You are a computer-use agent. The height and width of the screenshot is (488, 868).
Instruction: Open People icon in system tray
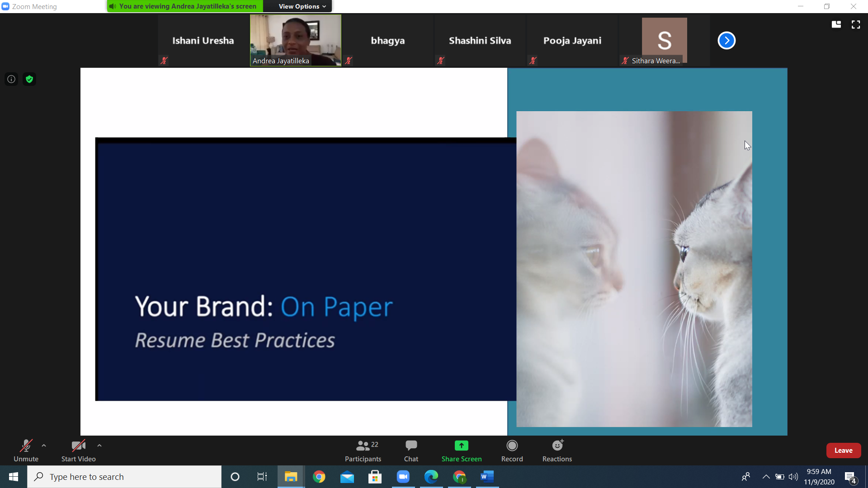coord(746,477)
